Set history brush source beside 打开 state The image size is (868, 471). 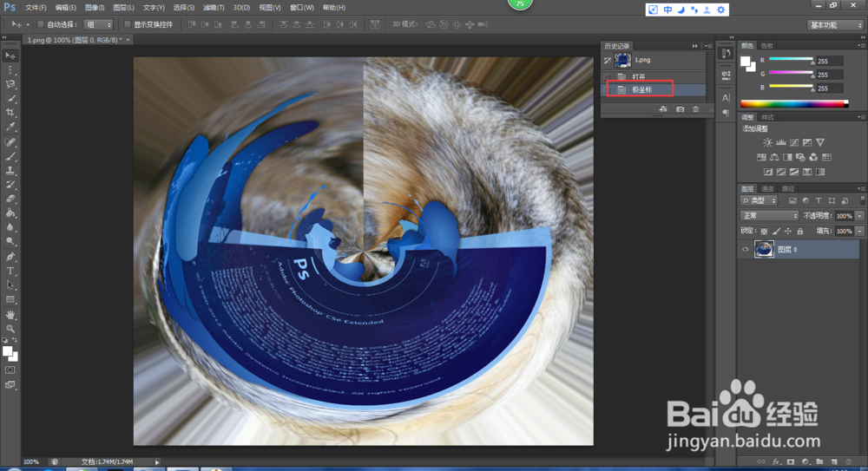608,76
